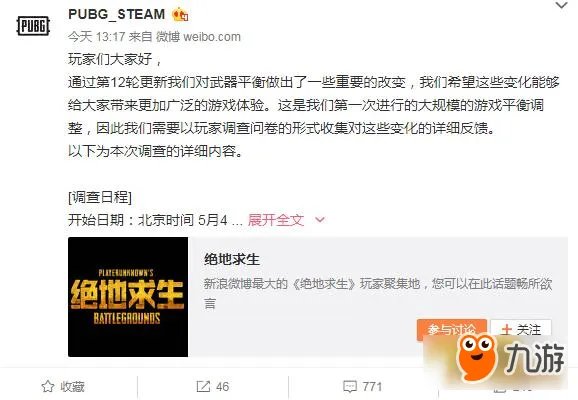The height and width of the screenshot is (400, 578).
Task: Click the 771 comment count
Action: 372,386
